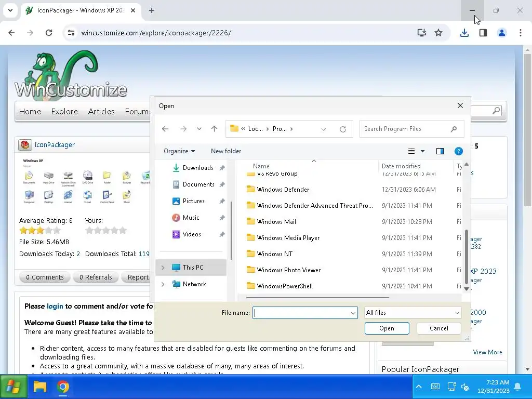Open the Windows Start button
532x399 pixels.
coord(13,387)
